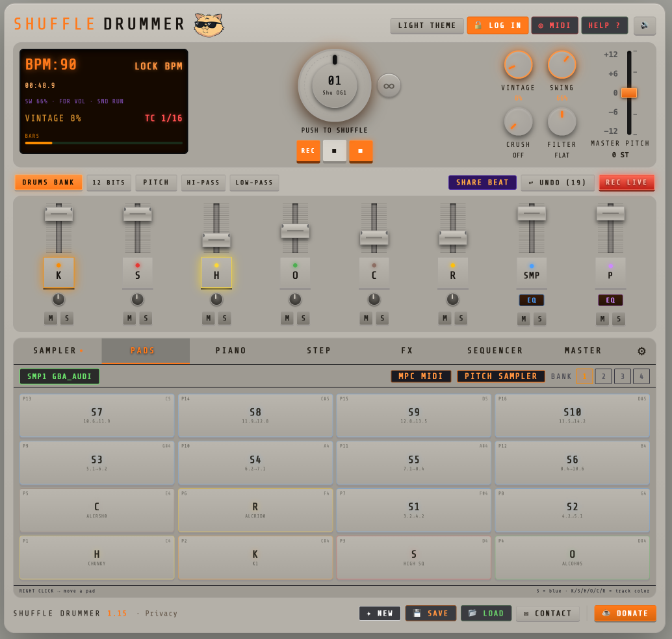This screenshot has height=639, width=672.
Task: Click the infinity loop icon
Action: [x=389, y=86]
